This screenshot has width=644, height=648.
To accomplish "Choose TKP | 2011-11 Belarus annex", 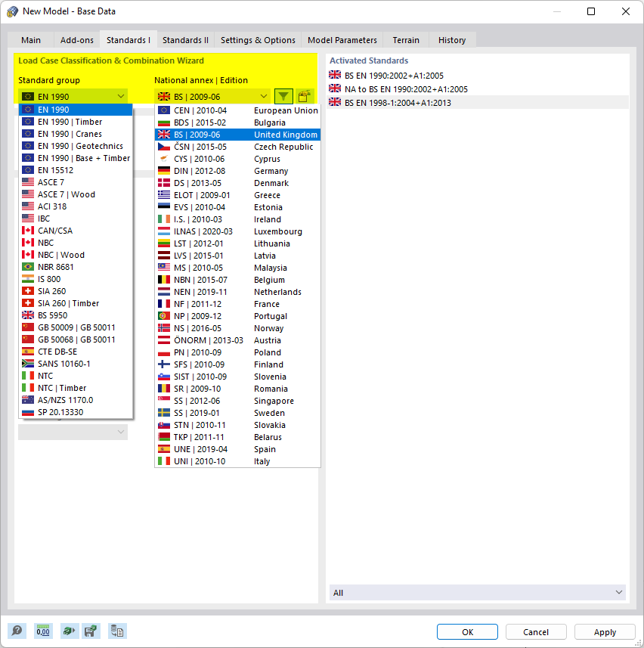I will coord(237,437).
